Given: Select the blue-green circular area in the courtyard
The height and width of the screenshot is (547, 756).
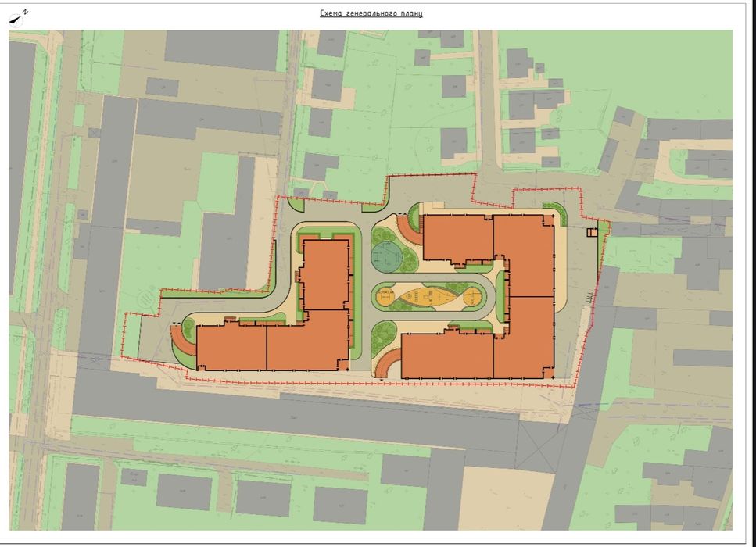Looking at the screenshot, I should 387,257.
